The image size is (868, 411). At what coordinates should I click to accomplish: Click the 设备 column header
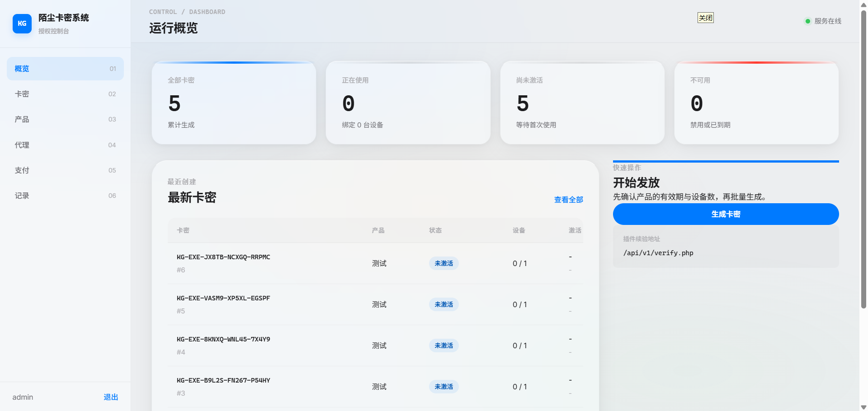[x=519, y=230]
